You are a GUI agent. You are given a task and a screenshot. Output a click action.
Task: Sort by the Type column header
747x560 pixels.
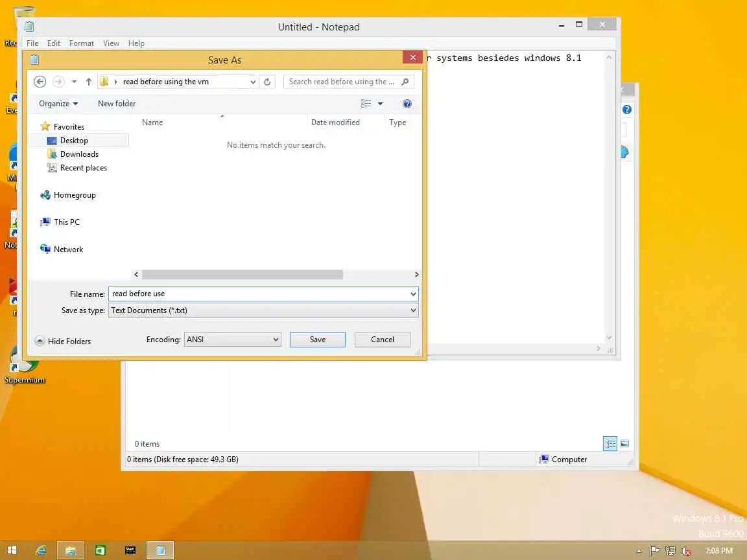(x=397, y=122)
